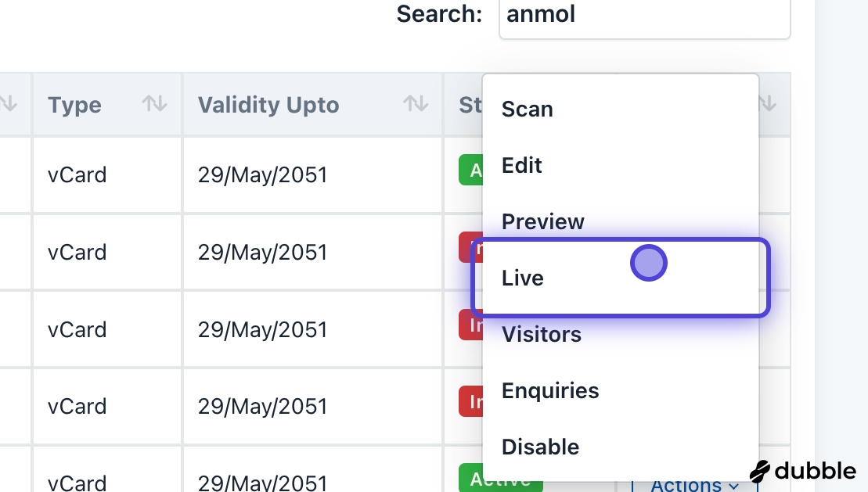This screenshot has width=868, height=492.
Task: Click the sort arrows in Type column
Action: [x=154, y=104]
